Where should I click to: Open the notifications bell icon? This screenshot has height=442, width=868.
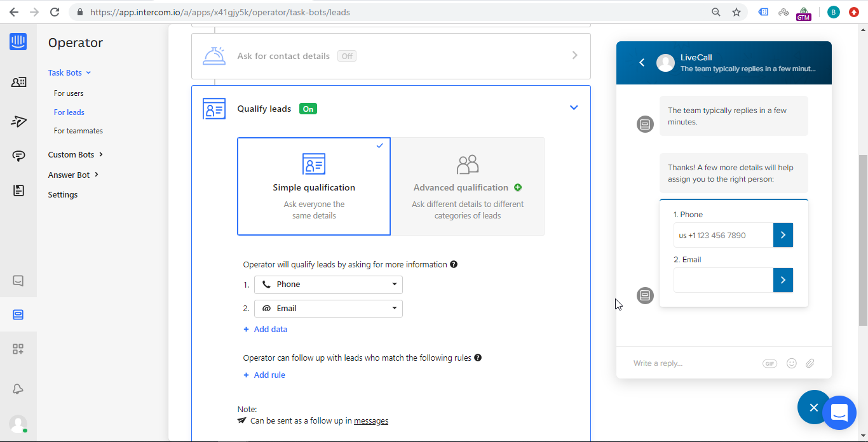18,389
